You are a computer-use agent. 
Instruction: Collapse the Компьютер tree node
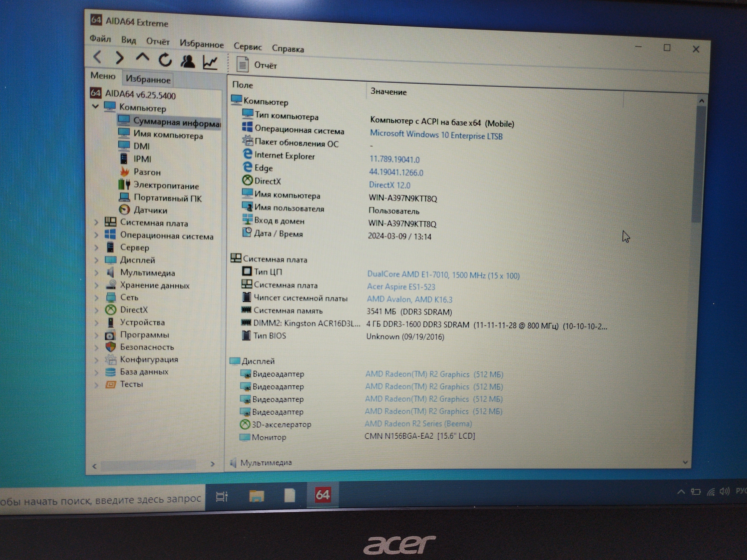(95, 106)
